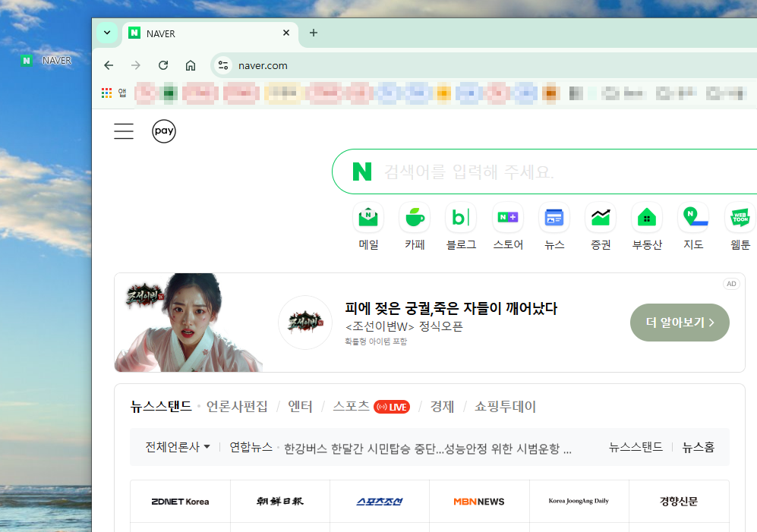This screenshot has width=757, height=532.
Task: Open a new tab with plus icon
Action: click(x=314, y=33)
